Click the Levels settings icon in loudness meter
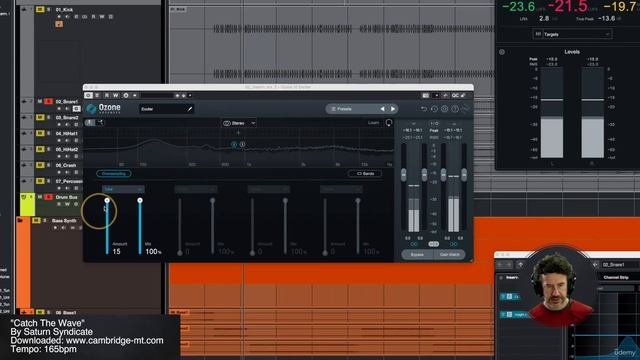This screenshot has height=360, width=640. [502, 52]
